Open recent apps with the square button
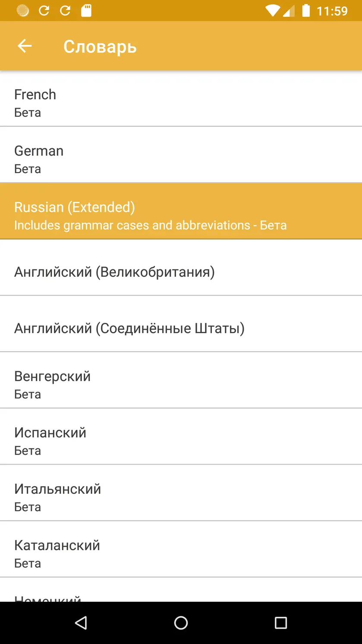 pos(281,622)
